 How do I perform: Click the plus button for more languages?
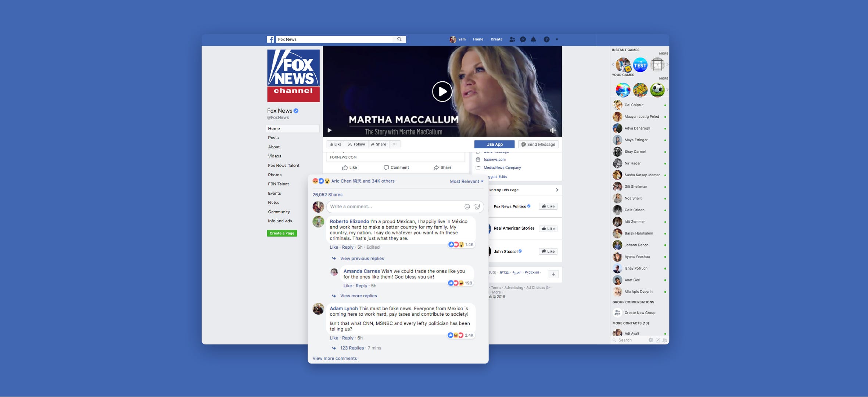tap(553, 274)
